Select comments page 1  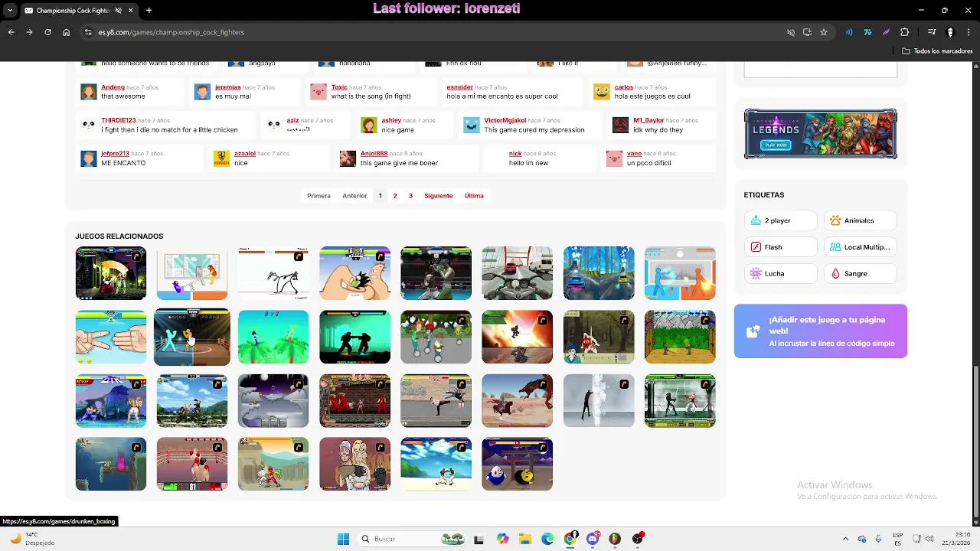(x=380, y=196)
